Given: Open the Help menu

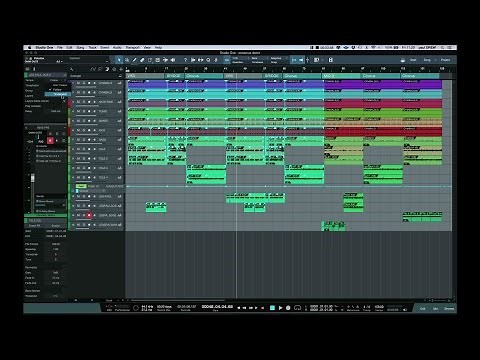Looking at the screenshot, I should click(x=158, y=48).
